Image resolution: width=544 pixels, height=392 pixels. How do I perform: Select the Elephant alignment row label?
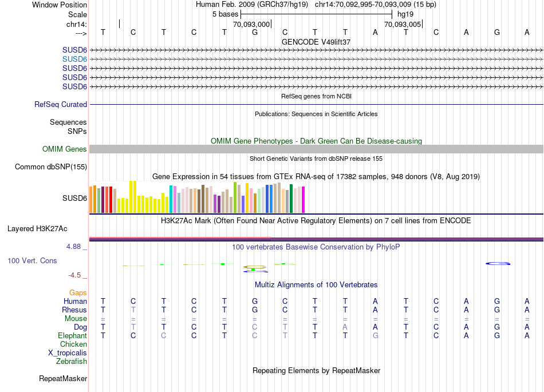(72, 335)
